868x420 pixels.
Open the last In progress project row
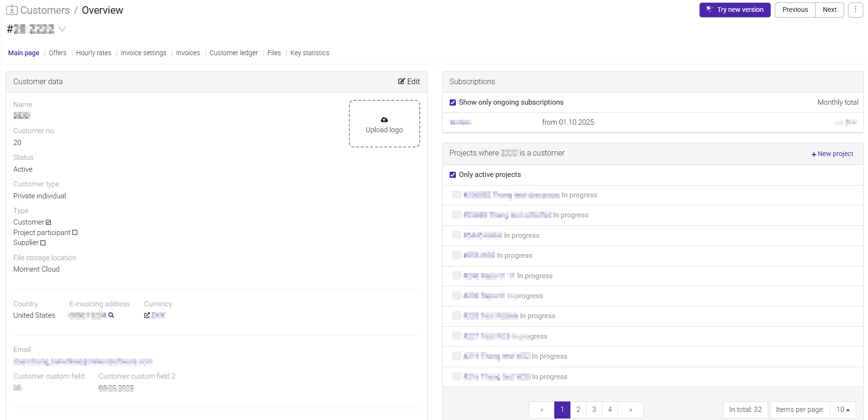(653, 377)
